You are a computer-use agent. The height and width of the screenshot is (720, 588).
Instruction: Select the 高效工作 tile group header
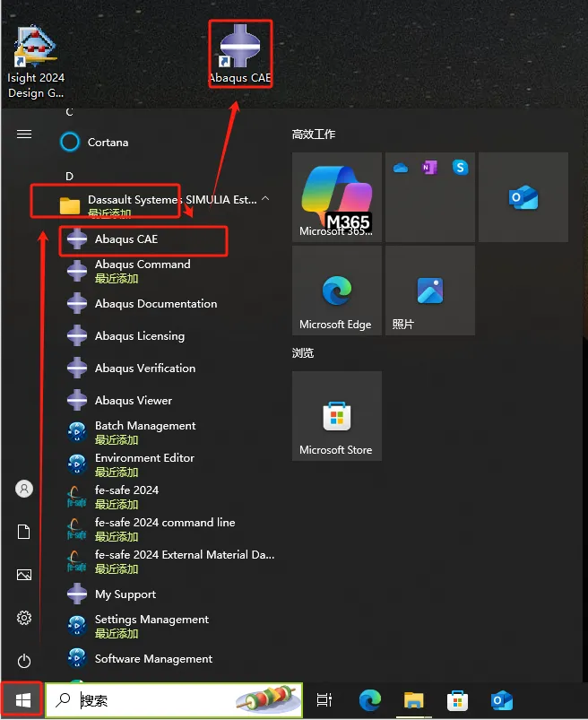314,134
